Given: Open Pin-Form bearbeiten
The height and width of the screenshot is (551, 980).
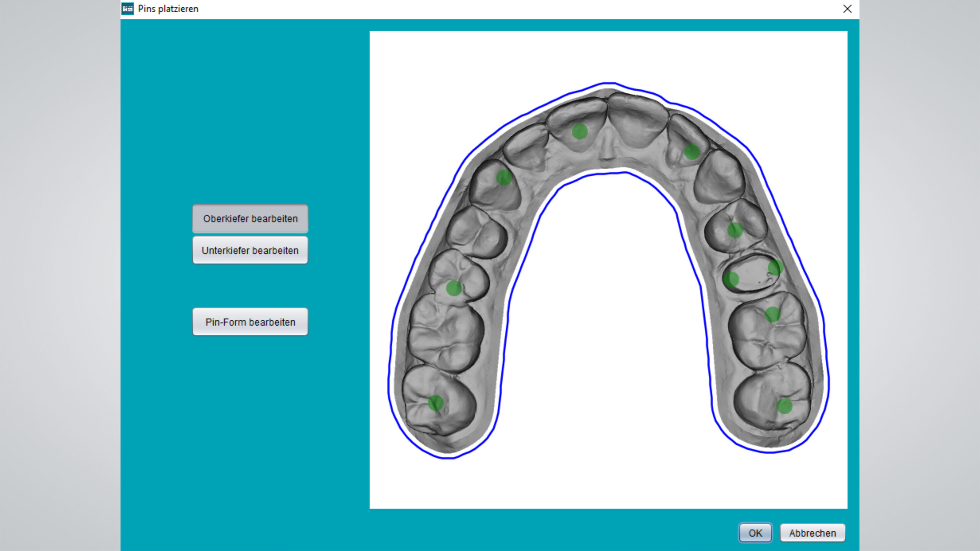Looking at the screenshot, I should 250,322.
